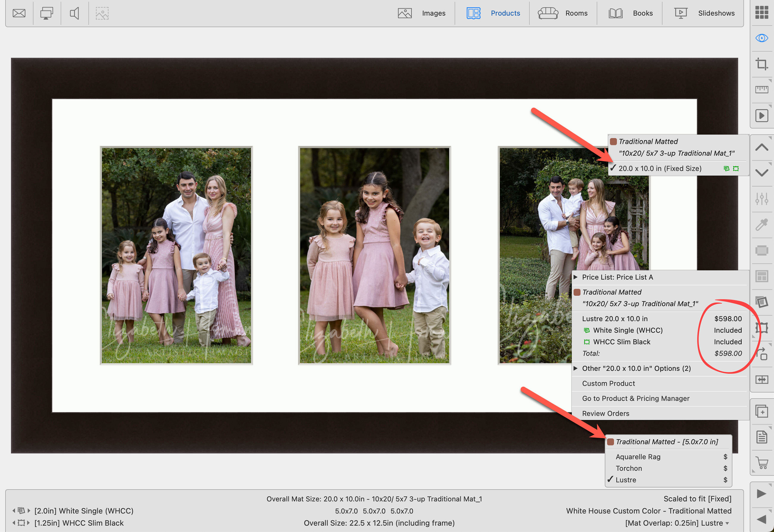Expand the Price List A triangle

pos(575,277)
